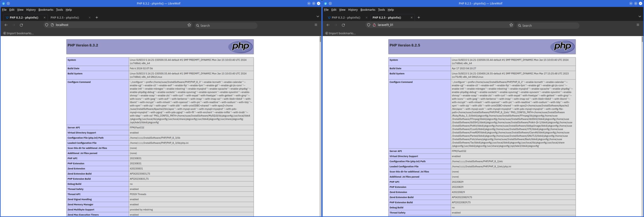This screenshot has height=217, width=644.
Task: Focus localhost address bar
Action: coord(118,25)
